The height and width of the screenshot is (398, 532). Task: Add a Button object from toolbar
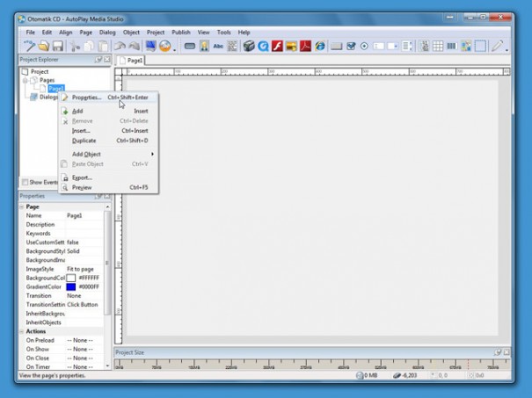(190, 46)
